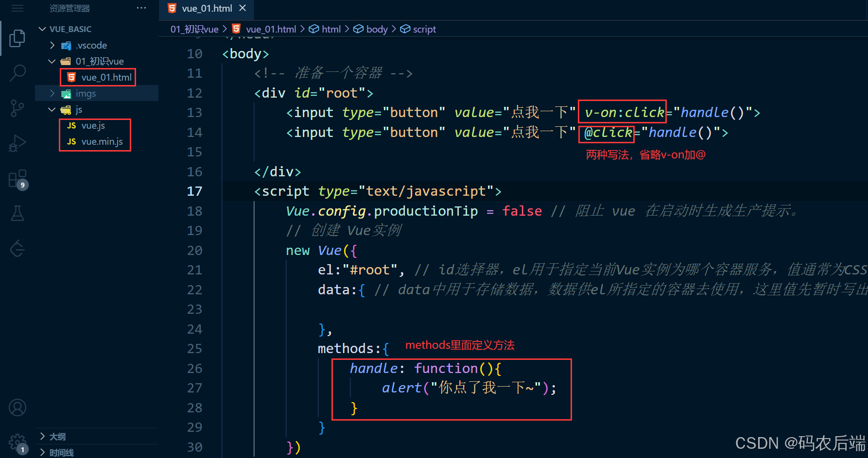Viewport: 868px width, 458px height.
Task: Open the Source Control view
Action: click(17, 108)
